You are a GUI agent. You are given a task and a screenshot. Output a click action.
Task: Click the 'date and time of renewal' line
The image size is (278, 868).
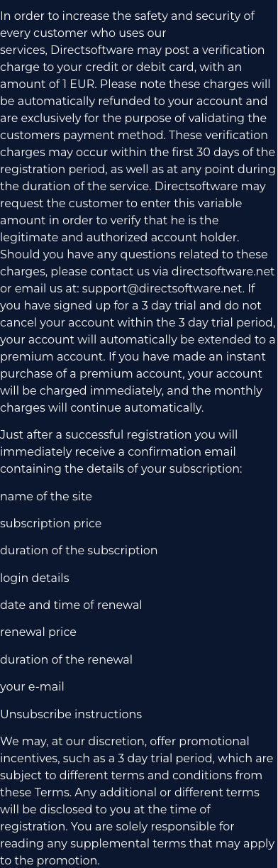[71, 605]
